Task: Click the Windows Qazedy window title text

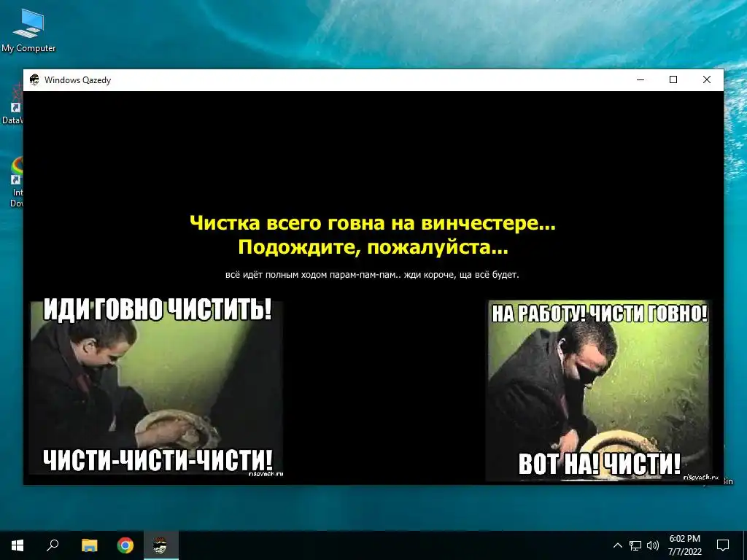Action: [77, 80]
